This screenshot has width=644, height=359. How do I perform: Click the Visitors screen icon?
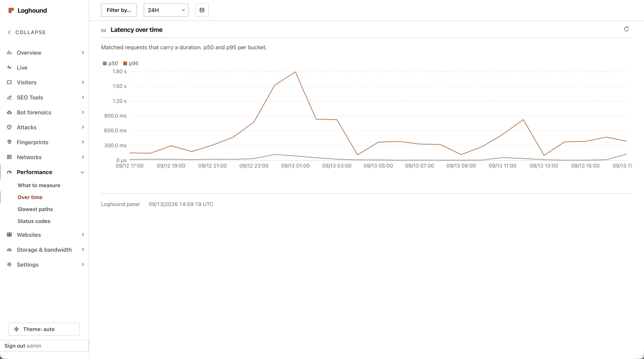click(x=9, y=82)
